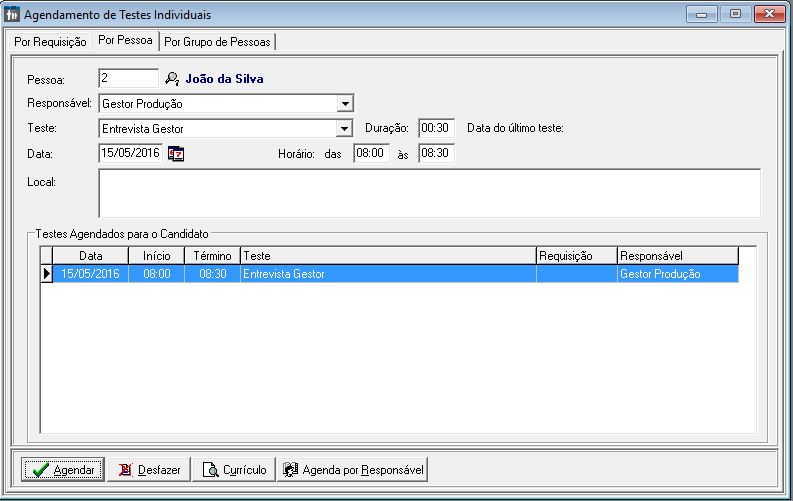Open the calendar date picker icon
The width and height of the screenshot is (793, 501).
click(x=177, y=153)
